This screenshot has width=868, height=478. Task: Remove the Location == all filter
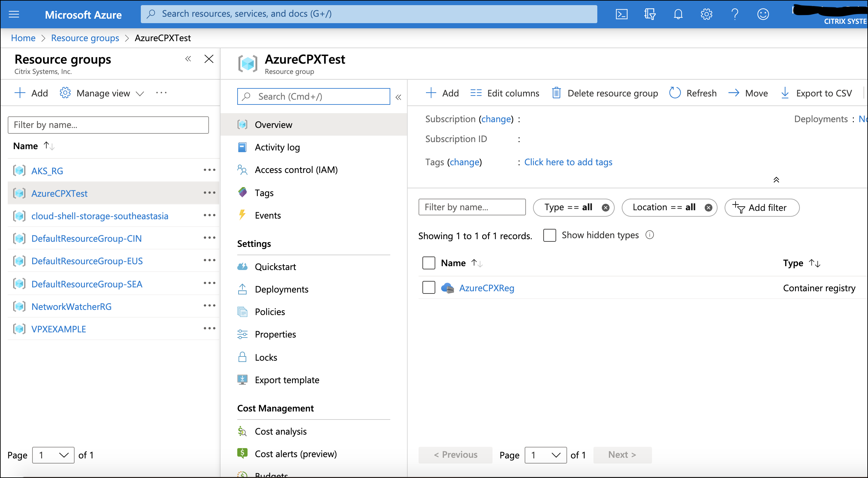tap(709, 208)
